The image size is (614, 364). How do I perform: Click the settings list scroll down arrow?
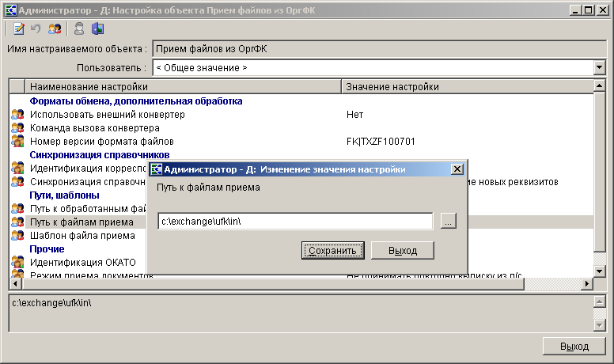tap(599, 271)
